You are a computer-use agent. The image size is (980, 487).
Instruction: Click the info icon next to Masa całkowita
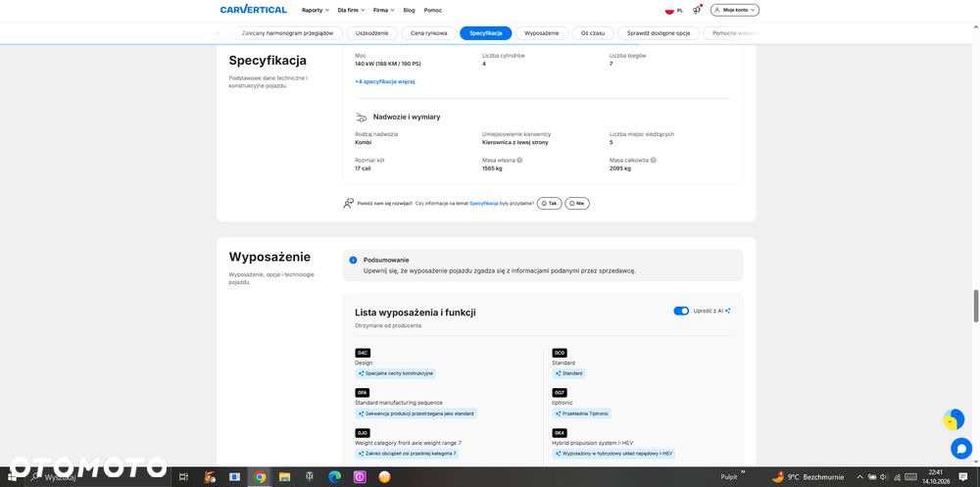click(x=653, y=160)
